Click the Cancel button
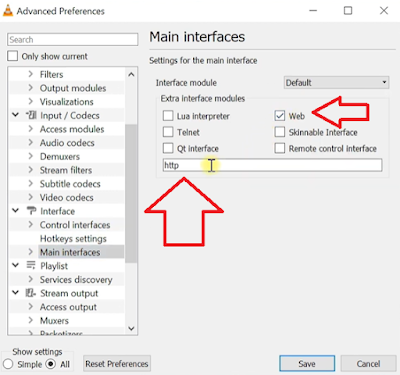The width and height of the screenshot is (400, 375). coord(368,364)
